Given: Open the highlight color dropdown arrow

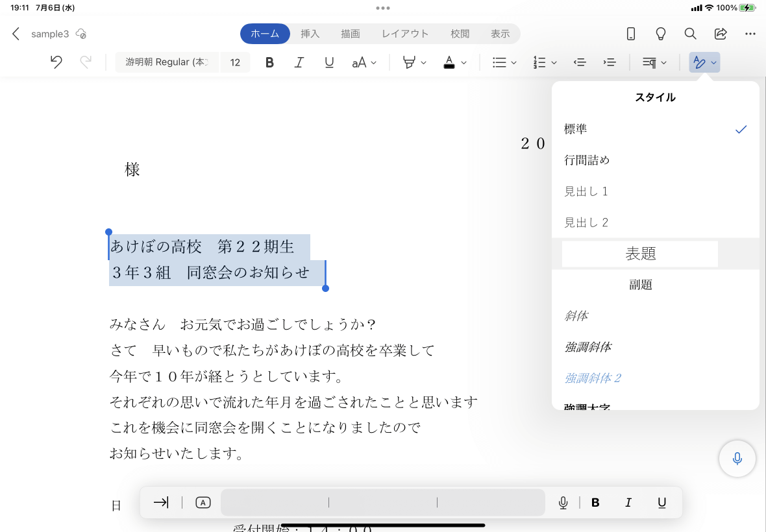Looking at the screenshot, I should tap(423, 62).
